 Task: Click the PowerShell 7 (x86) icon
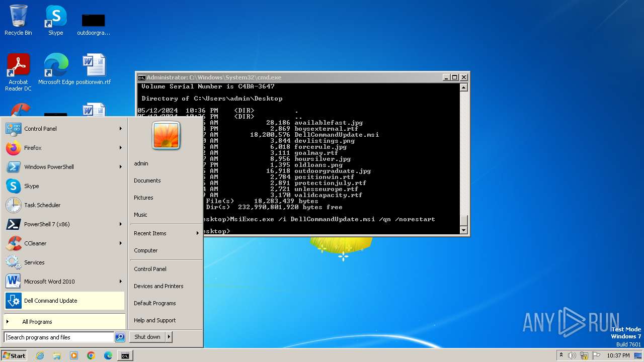click(x=13, y=224)
